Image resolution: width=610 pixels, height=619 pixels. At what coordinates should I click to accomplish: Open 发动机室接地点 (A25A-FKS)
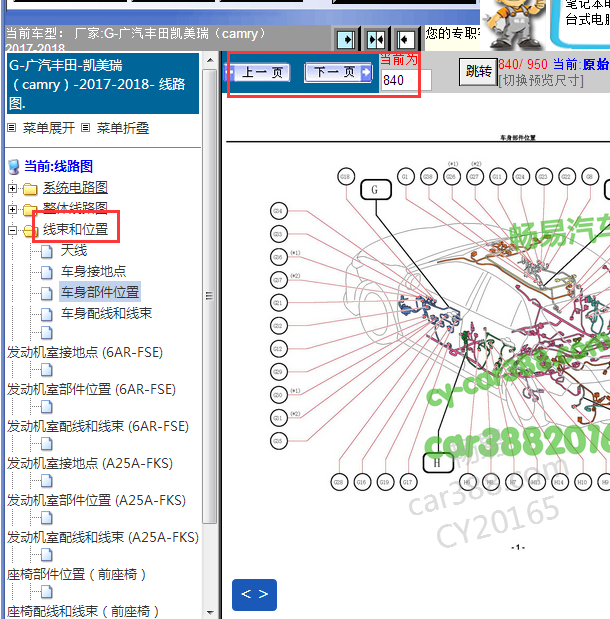click(x=90, y=463)
